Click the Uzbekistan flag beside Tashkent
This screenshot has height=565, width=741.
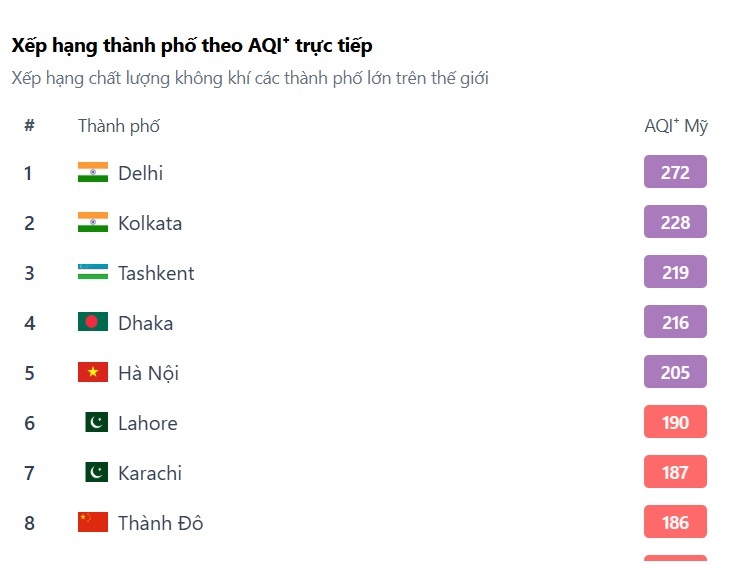point(93,272)
